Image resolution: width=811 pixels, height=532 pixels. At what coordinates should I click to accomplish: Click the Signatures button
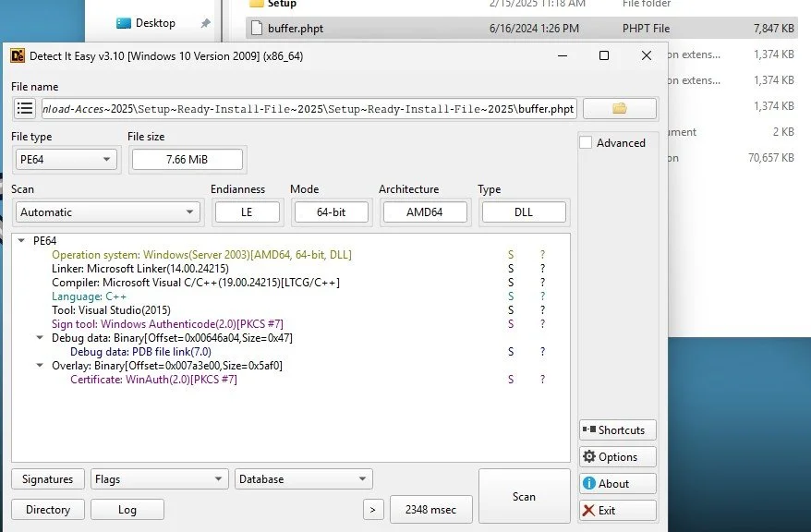click(48, 479)
